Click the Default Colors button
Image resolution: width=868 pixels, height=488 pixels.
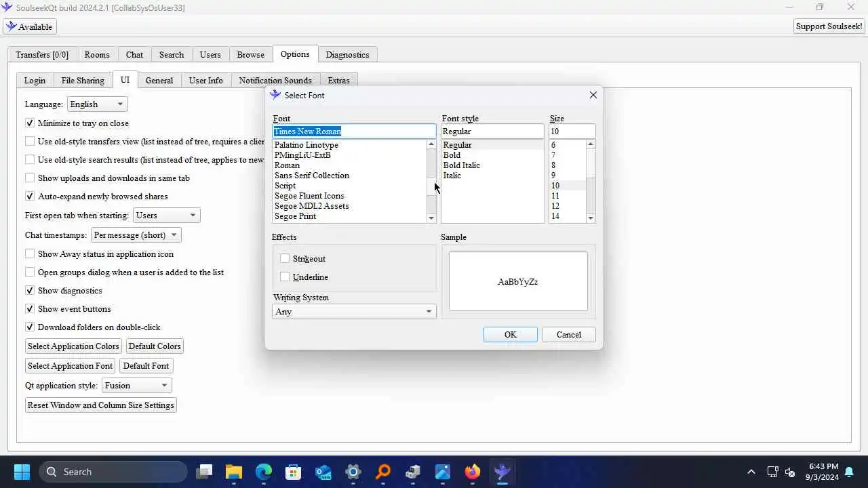click(155, 346)
